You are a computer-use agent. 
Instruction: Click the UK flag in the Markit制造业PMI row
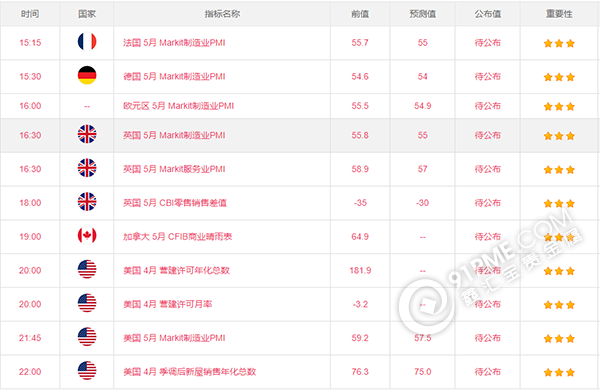tap(87, 134)
